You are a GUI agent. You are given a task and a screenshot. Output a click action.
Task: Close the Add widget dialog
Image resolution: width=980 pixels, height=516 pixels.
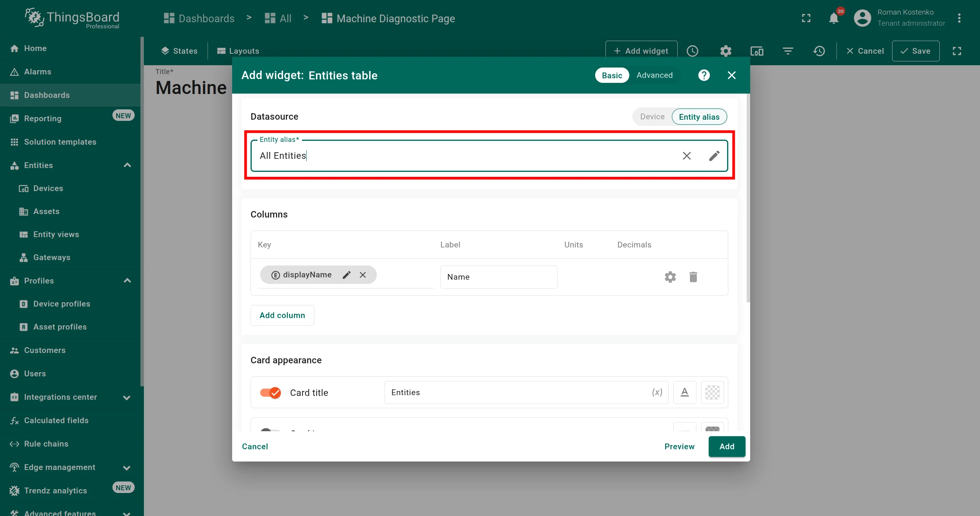(x=732, y=75)
